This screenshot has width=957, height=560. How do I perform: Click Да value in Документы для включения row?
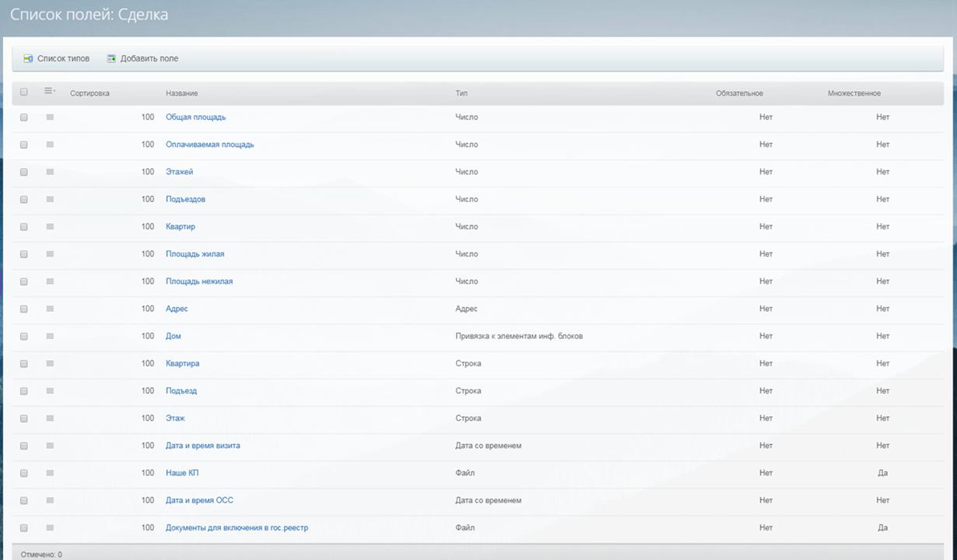pyautogui.click(x=882, y=527)
